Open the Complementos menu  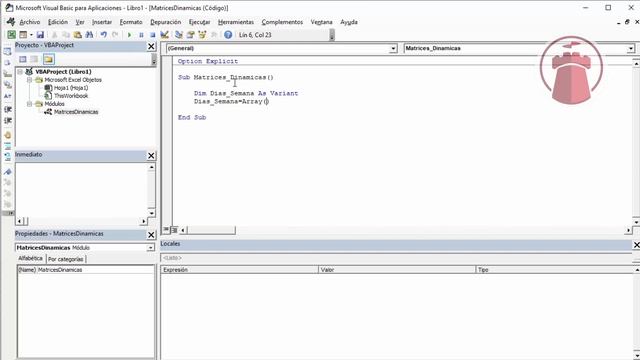tap(282, 22)
